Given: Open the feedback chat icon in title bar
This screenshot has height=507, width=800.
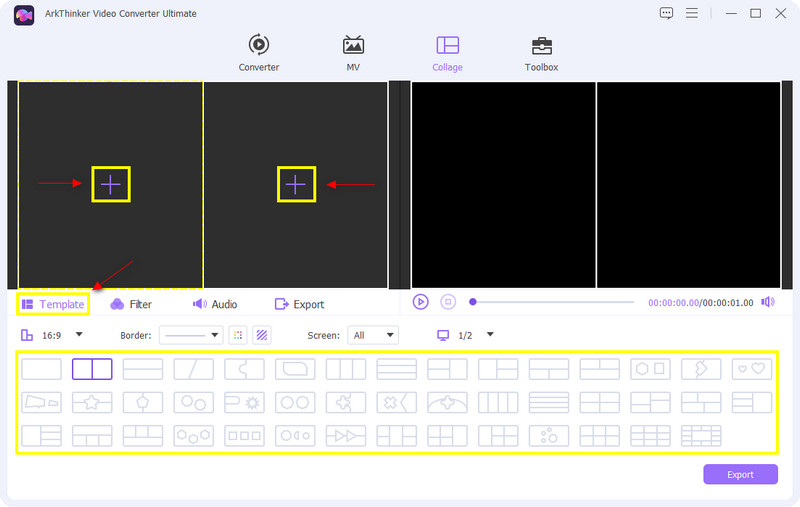Looking at the screenshot, I should (666, 13).
